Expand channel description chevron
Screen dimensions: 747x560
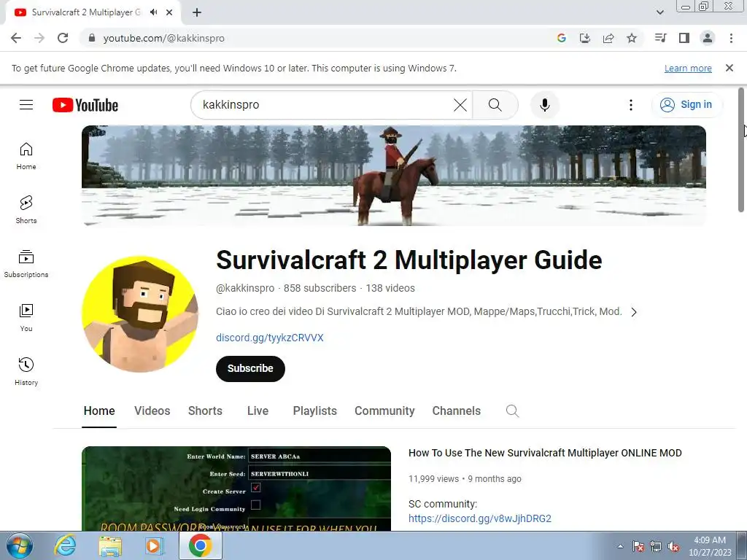pos(634,312)
